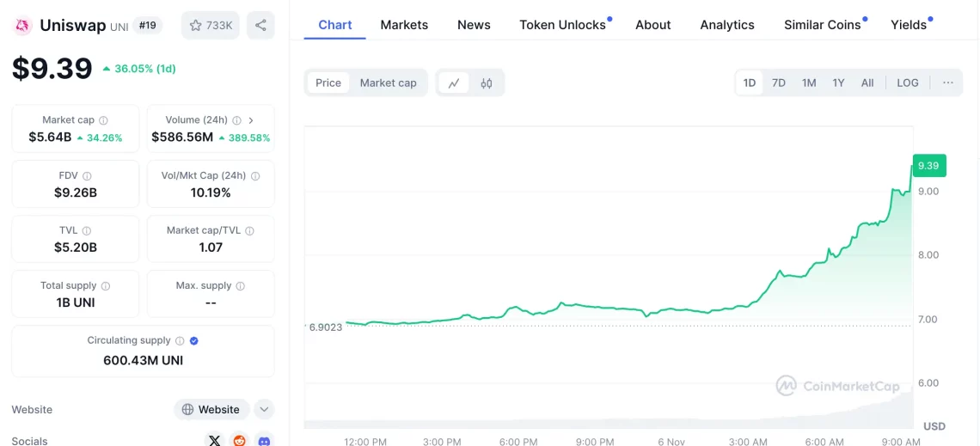Open the Reddit social icon

tap(240, 440)
